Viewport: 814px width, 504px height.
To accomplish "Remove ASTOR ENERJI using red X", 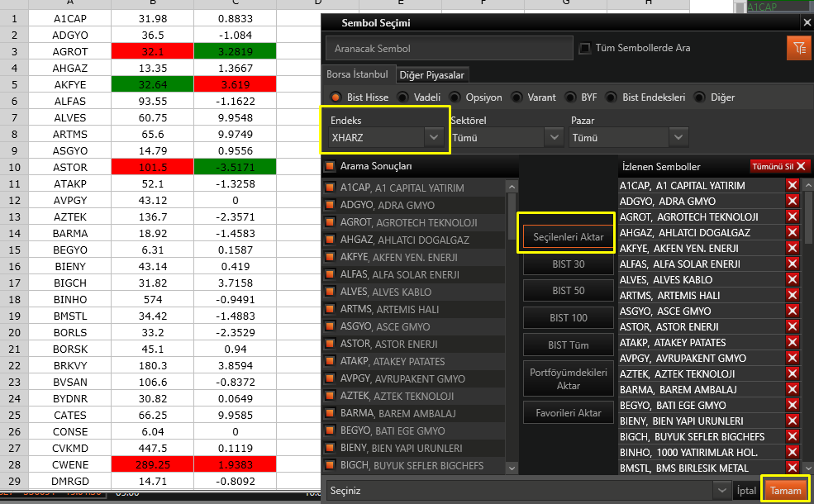I will (x=793, y=327).
